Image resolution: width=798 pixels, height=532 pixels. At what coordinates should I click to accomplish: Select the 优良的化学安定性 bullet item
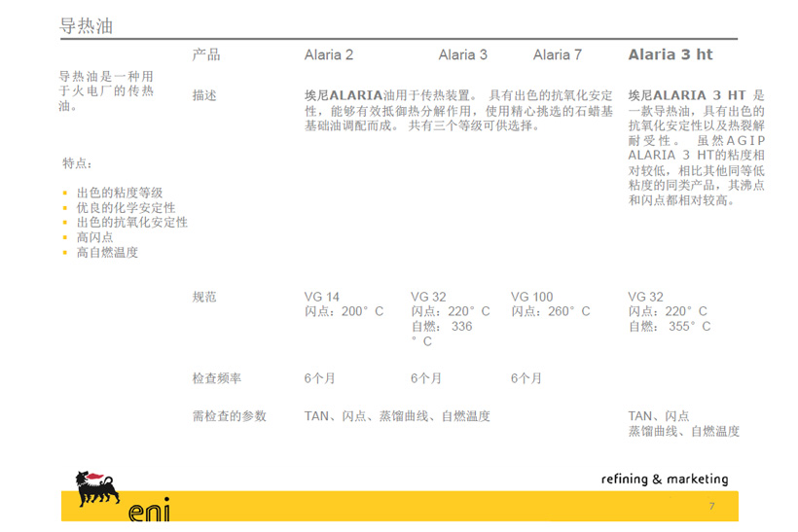(x=126, y=208)
